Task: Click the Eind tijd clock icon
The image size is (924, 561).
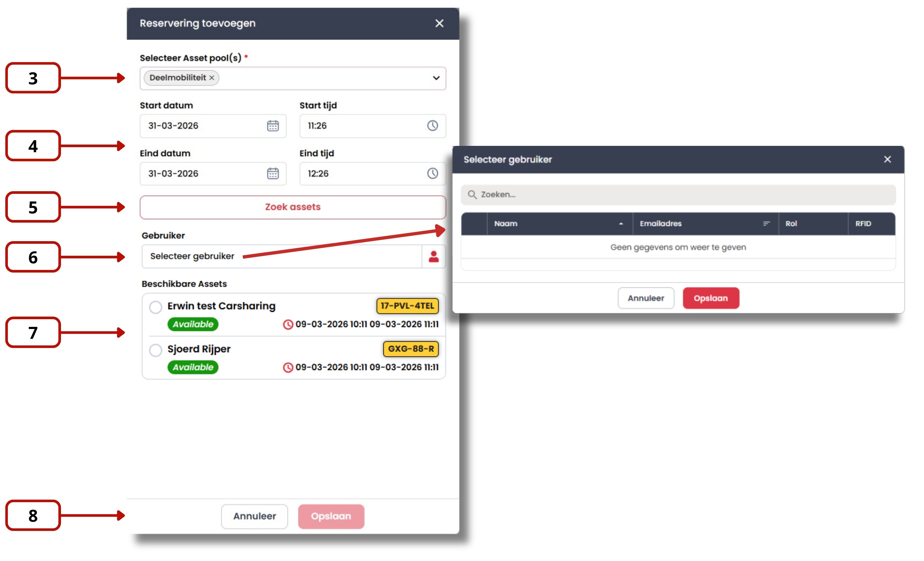Action: (x=432, y=173)
